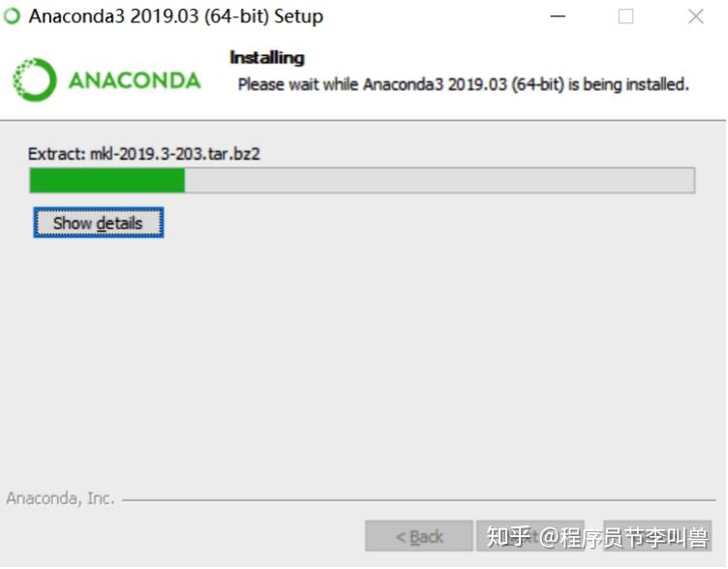Click the Anaconda icon in the title bar
This screenshot has width=728, height=569.
pyautogui.click(x=12, y=16)
